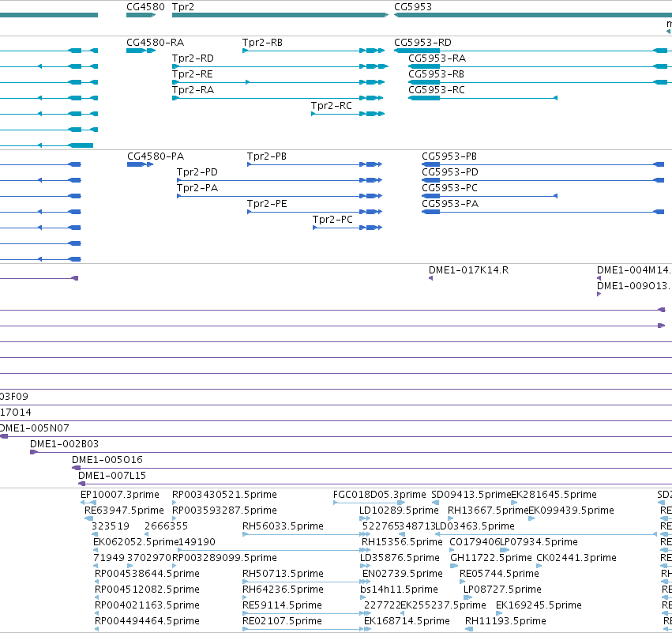
Task: Open EST LP08727.5prime
Action: click(x=502, y=590)
